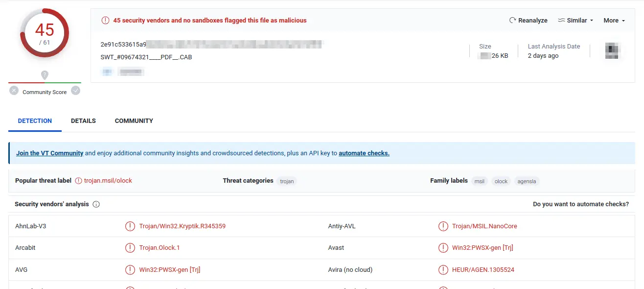
Task: Click the Antiy-AVL vendor name
Action: pyautogui.click(x=342, y=226)
